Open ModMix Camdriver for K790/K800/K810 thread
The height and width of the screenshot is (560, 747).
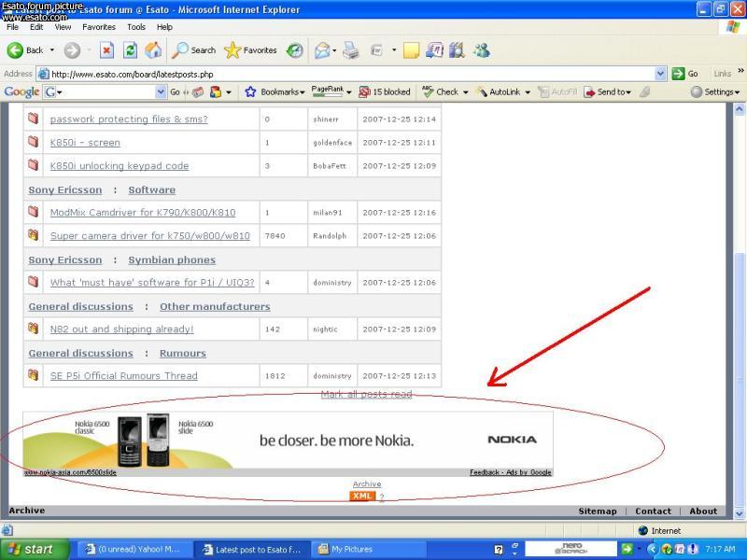tap(143, 213)
